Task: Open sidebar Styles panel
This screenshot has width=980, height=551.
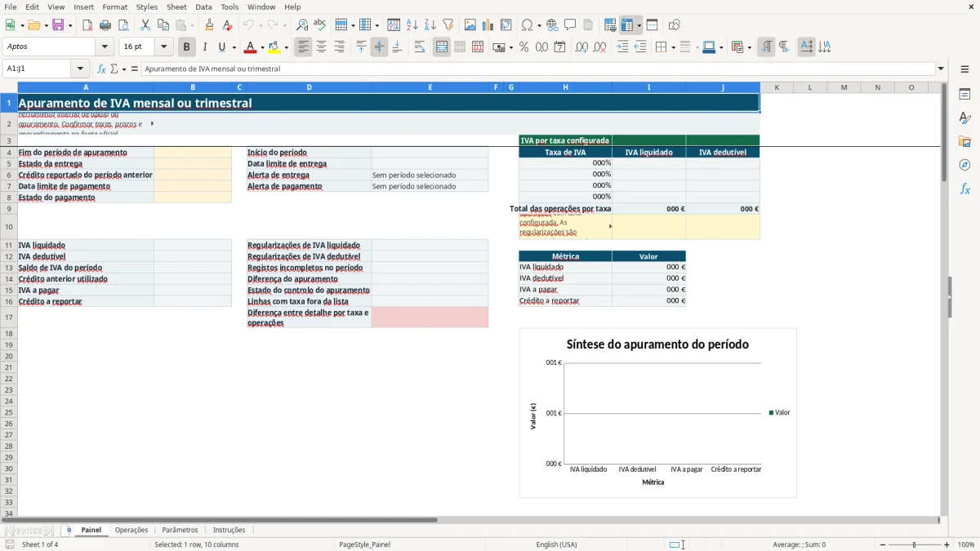Action: (964, 118)
